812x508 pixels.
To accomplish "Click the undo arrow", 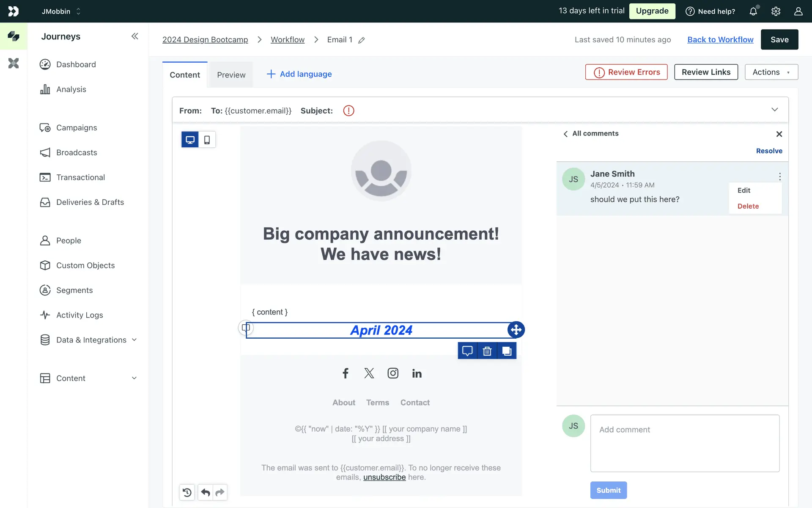I will [x=206, y=492].
